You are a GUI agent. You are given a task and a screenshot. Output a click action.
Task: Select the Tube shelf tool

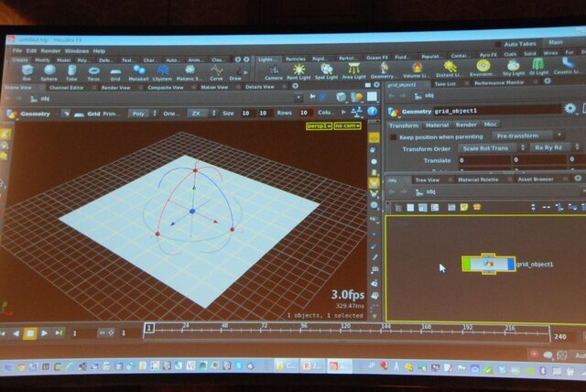[x=71, y=72]
